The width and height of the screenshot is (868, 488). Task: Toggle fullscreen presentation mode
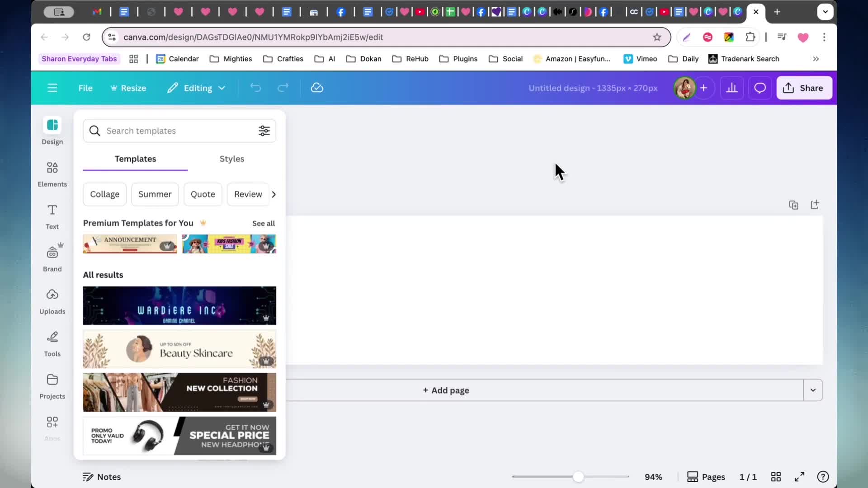[799, 477]
